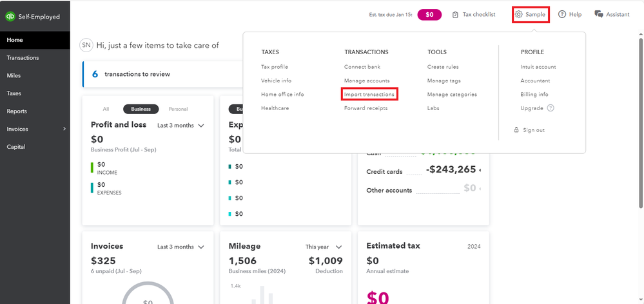
Task: Click EXPENSES label in Profit and loss
Action: click(109, 193)
